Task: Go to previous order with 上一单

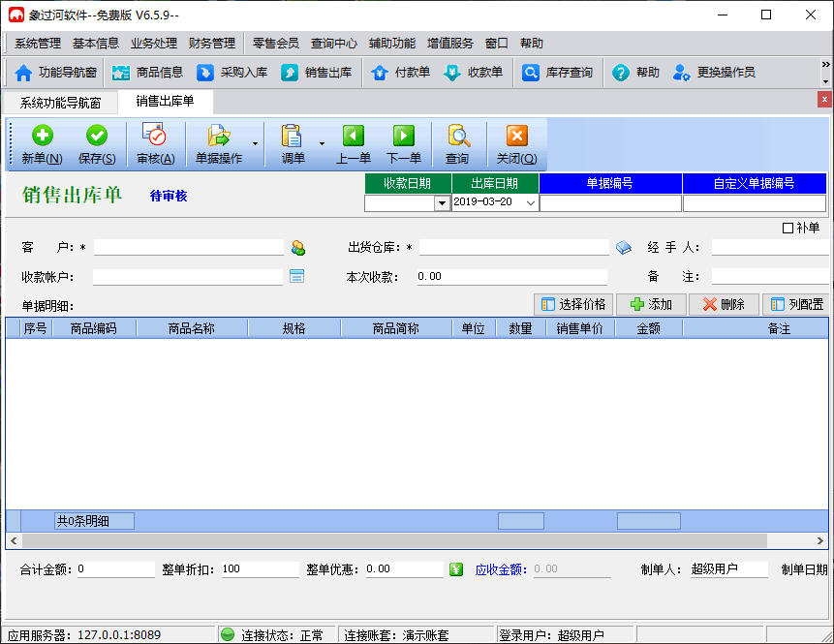Action: pos(354,144)
